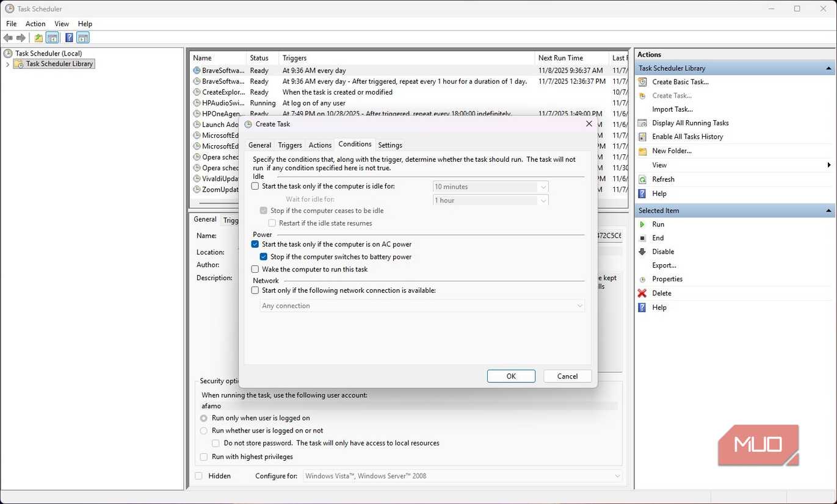Click the Properties clock icon in Selected Item
837x504 pixels.
[642, 279]
